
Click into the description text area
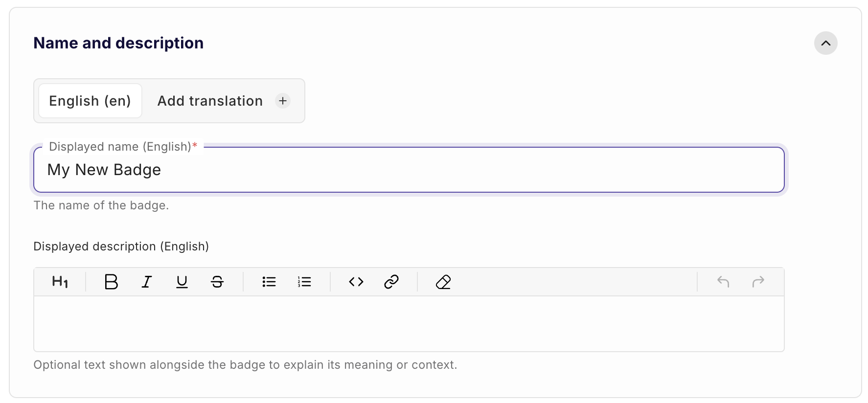(x=409, y=323)
